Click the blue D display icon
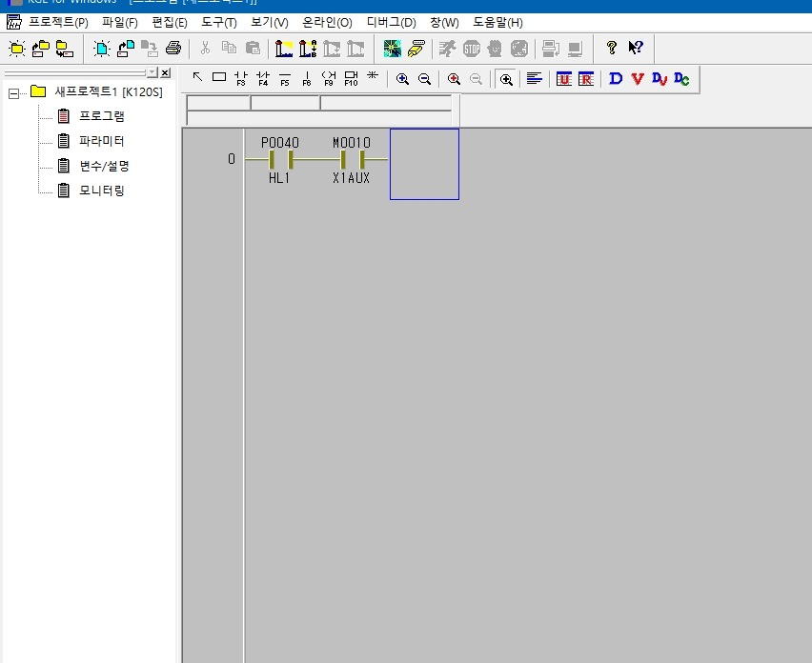 [615, 78]
